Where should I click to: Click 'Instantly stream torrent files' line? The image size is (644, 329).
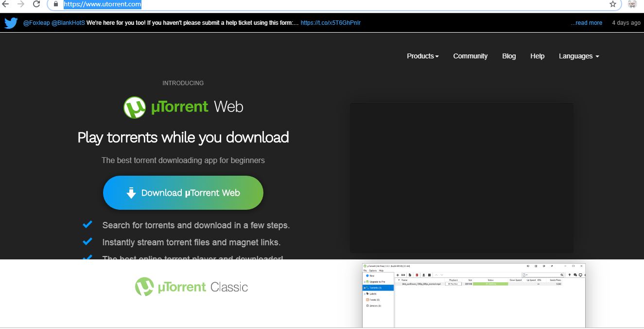coord(191,242)
